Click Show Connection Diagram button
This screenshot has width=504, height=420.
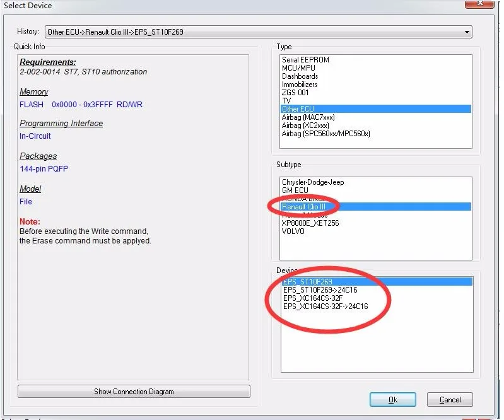pyautogui.click(x=134, y=392)
